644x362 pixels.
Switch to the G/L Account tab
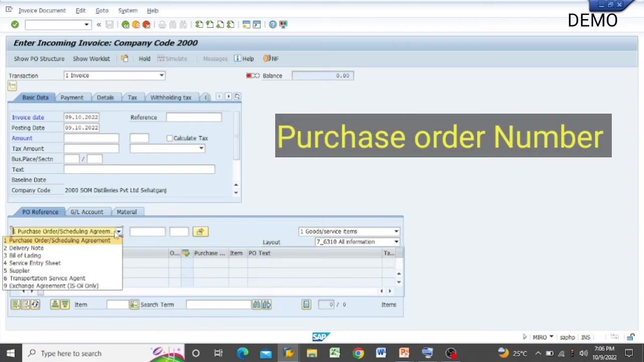tap(87, 212)
